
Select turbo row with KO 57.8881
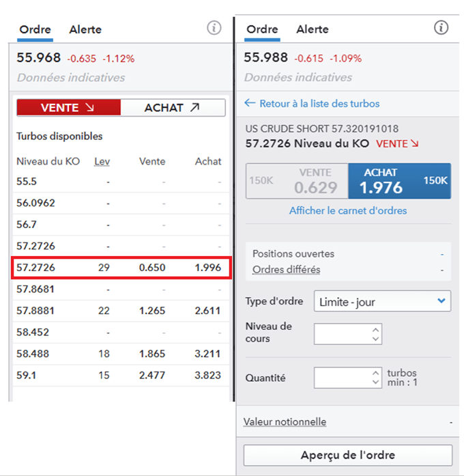coord(119,311)
